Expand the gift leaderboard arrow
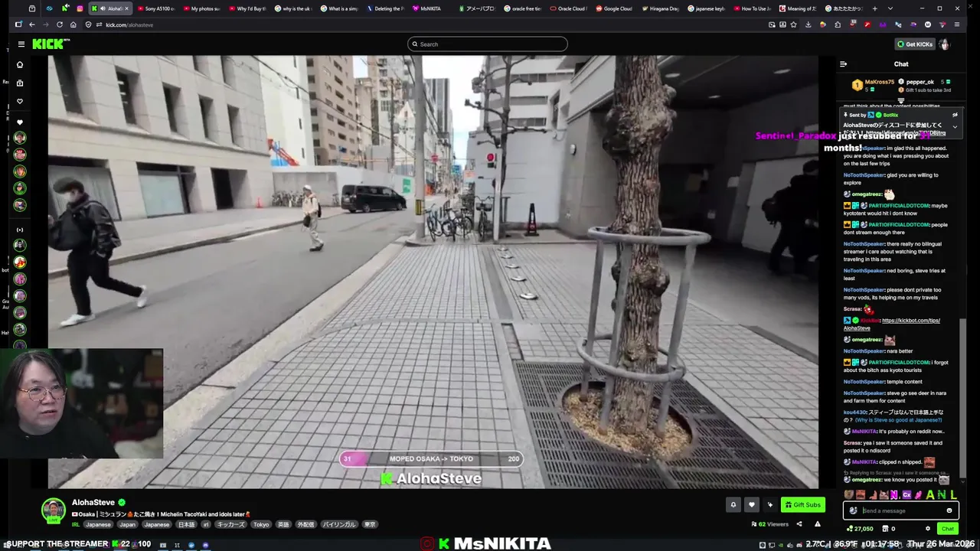Image resolution: width=980 pixels, height=551 pixels. [x=901, y=100]
